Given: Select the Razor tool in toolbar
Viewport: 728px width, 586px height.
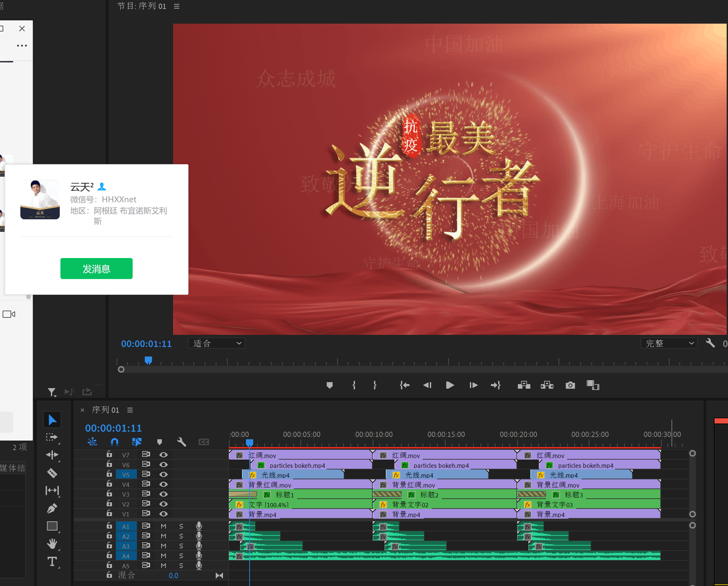Looking at the screenshot, I should pos(52,473).
